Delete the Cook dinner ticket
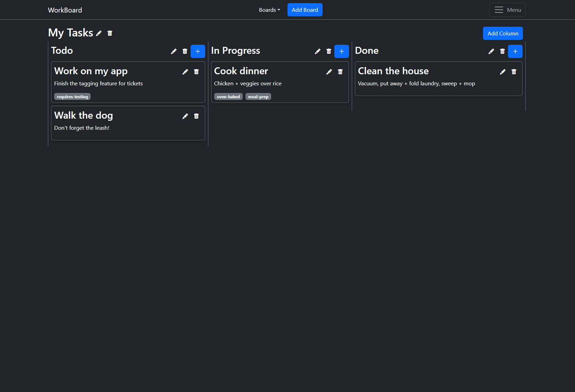575x392 pixels. pos(340,72)
